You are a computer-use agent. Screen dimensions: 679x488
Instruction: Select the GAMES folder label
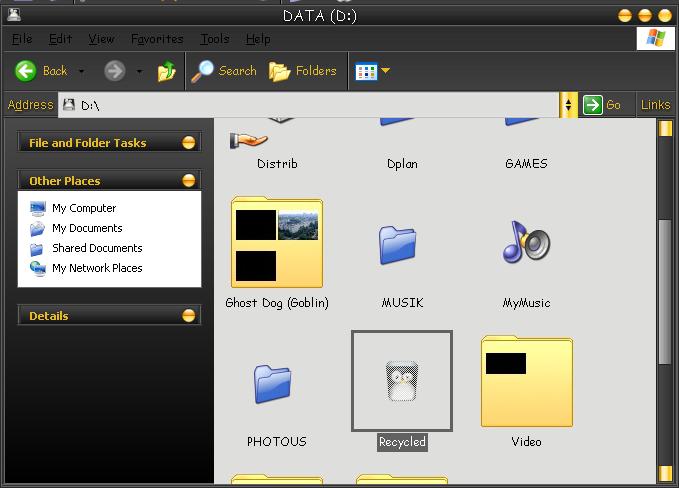(x=526, y=163)
